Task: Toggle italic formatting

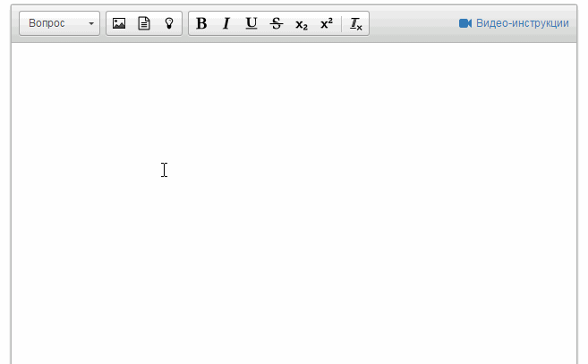Action: [226, 23]
